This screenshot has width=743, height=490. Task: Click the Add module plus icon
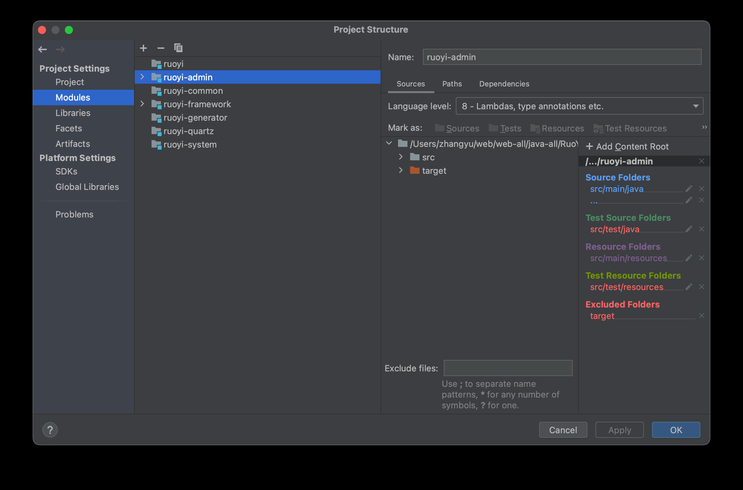tap(144, 48)
